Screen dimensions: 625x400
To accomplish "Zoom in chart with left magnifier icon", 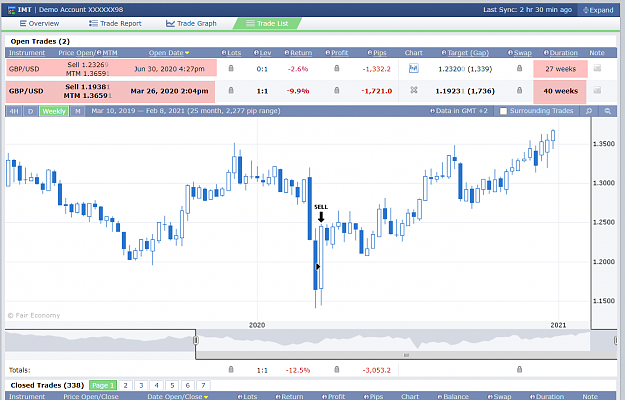I will click(x=589, y=111).
